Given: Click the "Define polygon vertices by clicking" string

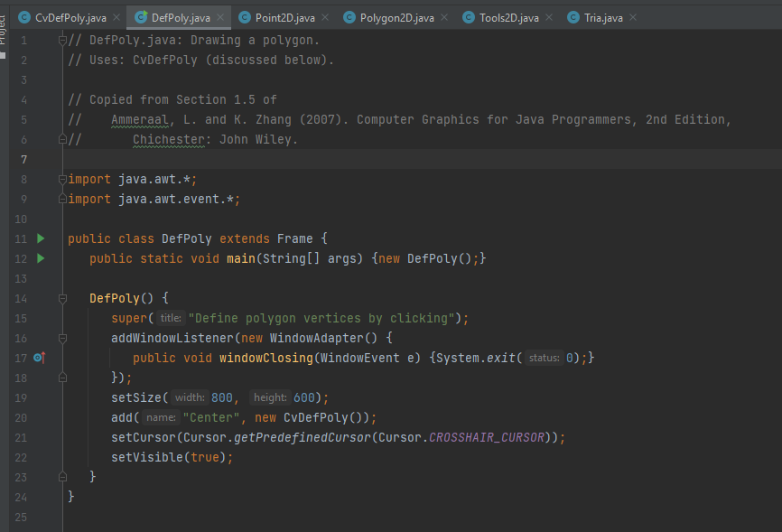Looking at the screenshot, I should point(321,319).
